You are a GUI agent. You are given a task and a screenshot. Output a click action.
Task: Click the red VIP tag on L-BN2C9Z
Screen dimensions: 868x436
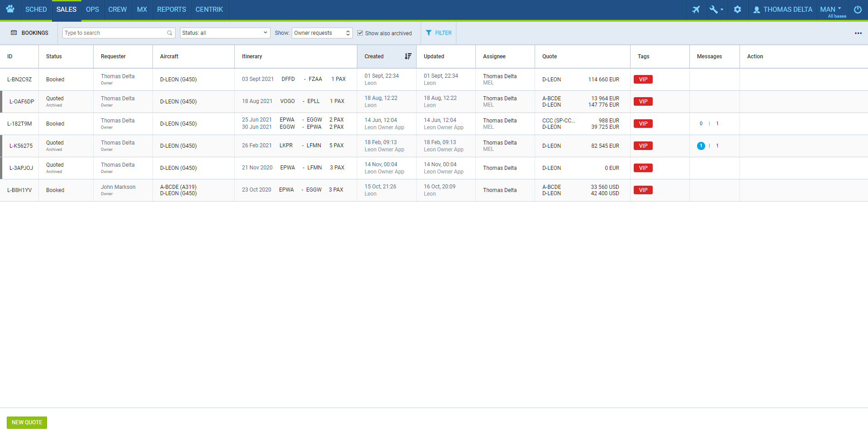643,80
